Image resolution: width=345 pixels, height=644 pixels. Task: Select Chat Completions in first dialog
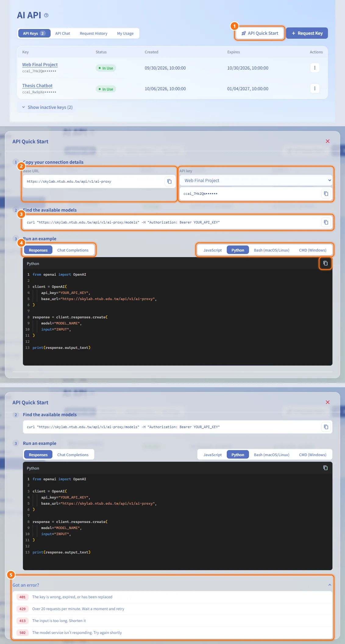[x=73, y=250]
